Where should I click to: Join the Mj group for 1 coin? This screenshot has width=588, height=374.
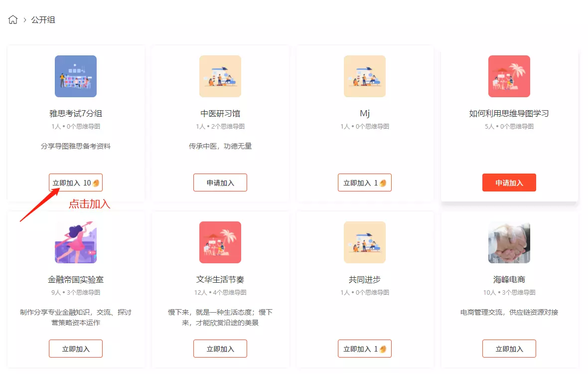pyautogui.click(x=365, y=183)
